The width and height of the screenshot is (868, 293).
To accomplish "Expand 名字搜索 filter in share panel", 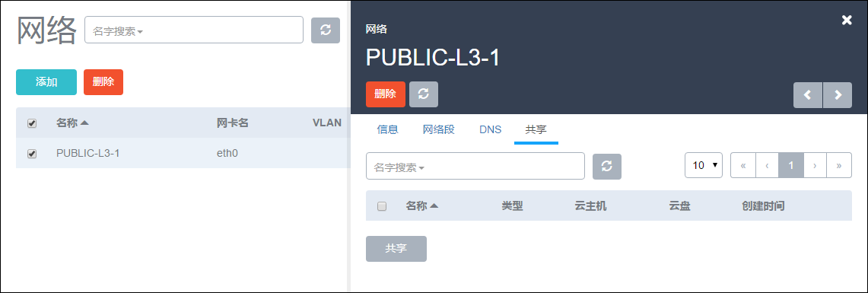I will (x=399, y=168).
